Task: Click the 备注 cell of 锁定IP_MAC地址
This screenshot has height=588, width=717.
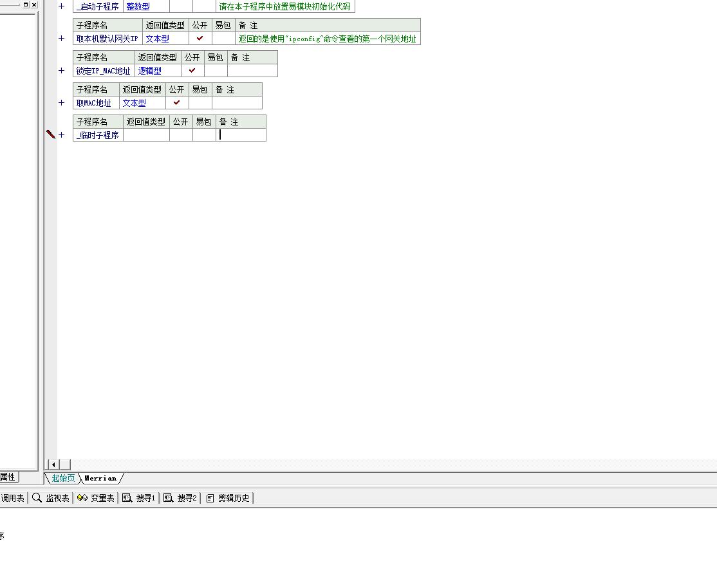Action: click(x=252, y=70)
